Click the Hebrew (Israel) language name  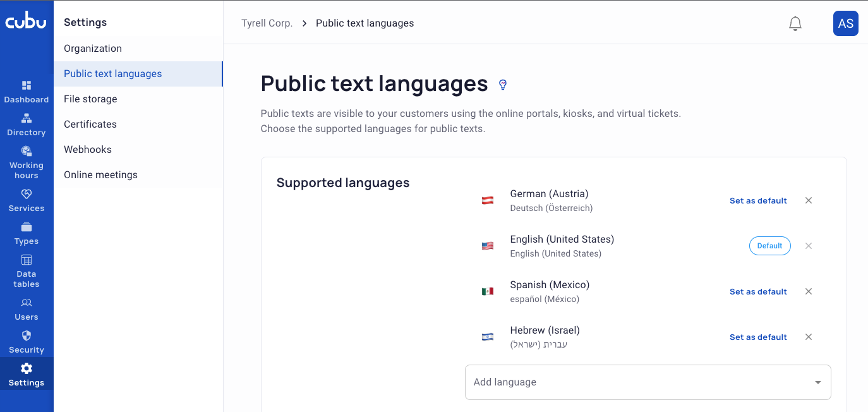tap(545, 330)
